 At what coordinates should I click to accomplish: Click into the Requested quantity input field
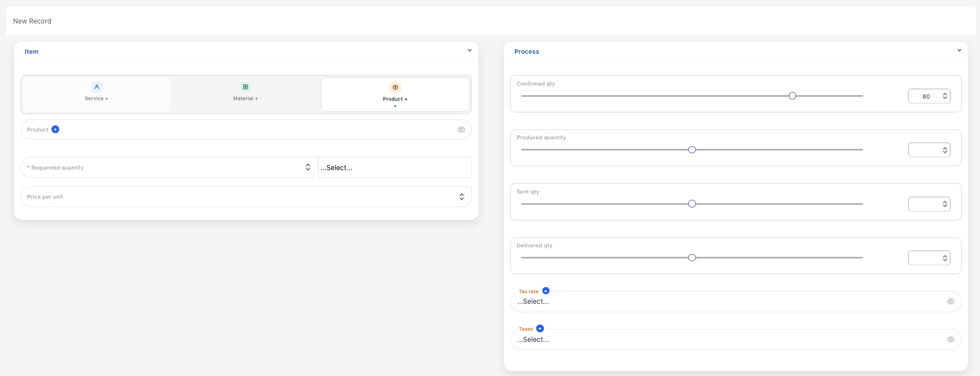click(162, 168)
